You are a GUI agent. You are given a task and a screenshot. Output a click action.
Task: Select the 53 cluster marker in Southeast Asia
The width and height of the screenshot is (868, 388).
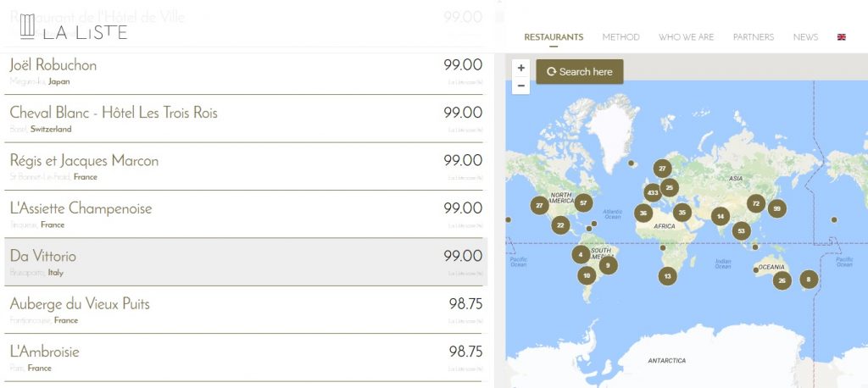click(x=742, y=230)
